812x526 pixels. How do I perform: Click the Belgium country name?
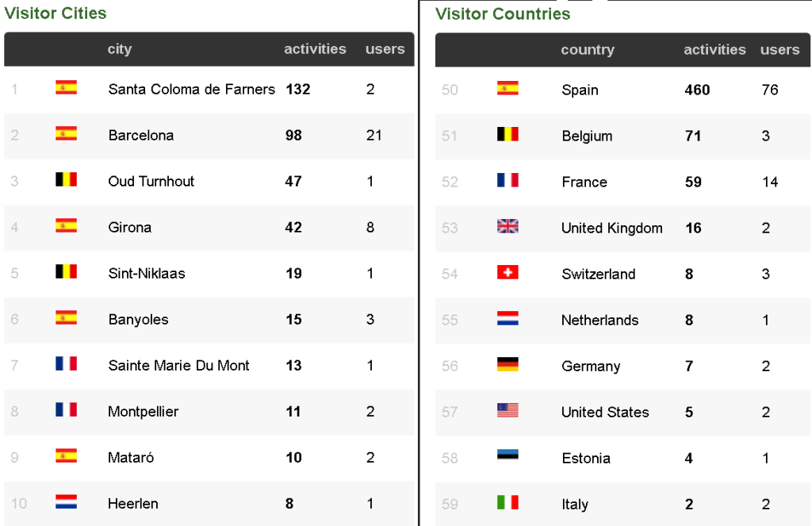pyautogui.click(x=587, y=136)
